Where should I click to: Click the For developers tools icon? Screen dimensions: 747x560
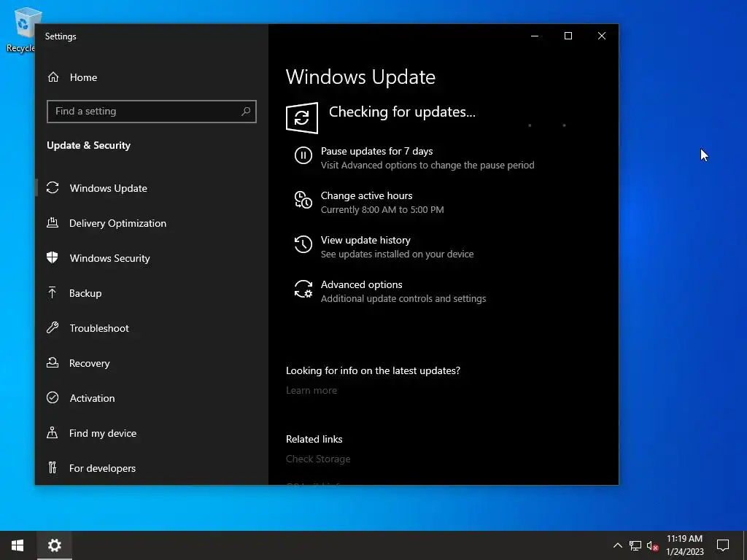53,467
